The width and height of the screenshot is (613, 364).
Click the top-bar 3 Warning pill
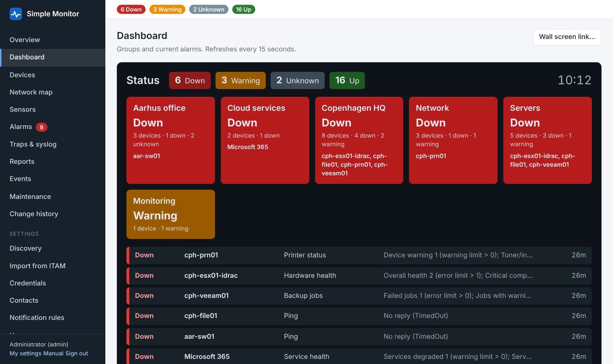pyautogui.click(x=167, y=9)
